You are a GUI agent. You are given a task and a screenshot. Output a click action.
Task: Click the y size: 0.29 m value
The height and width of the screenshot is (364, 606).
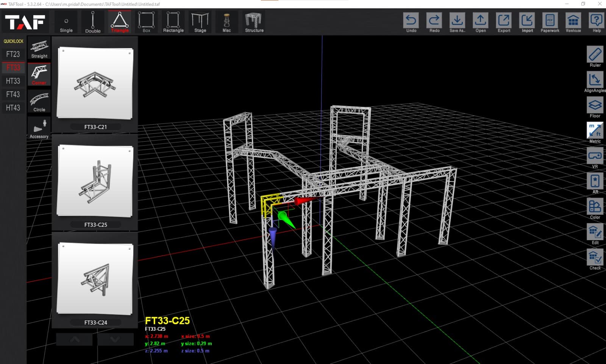tap(197, 343)
